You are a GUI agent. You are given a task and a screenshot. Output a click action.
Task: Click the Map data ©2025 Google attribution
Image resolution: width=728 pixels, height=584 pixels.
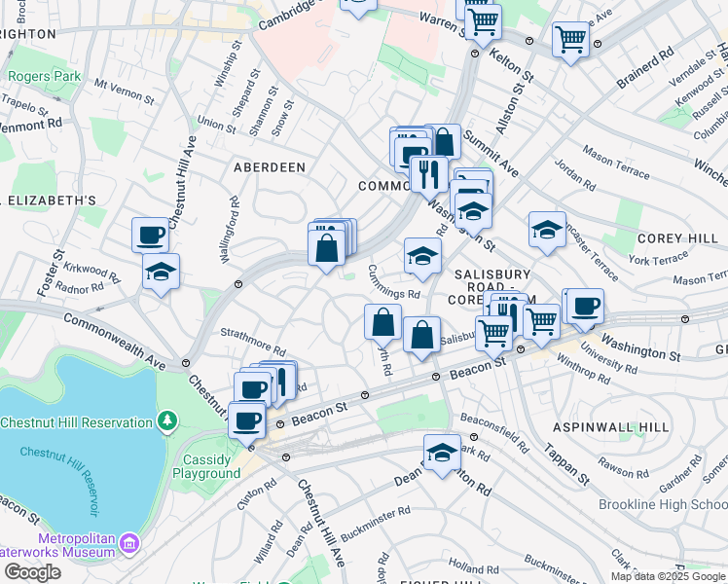(668, 576)
